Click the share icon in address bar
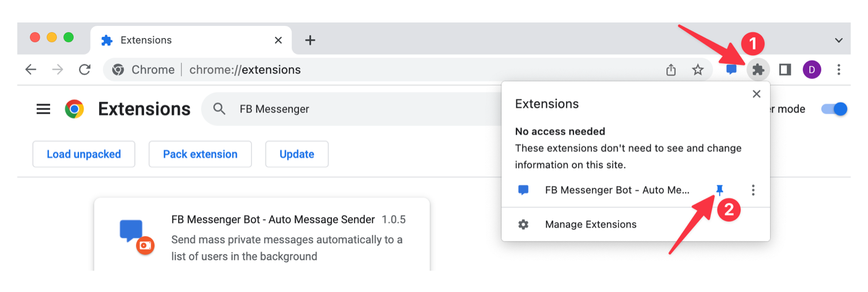This screenshot has height=292, width=868. (671, 70)
